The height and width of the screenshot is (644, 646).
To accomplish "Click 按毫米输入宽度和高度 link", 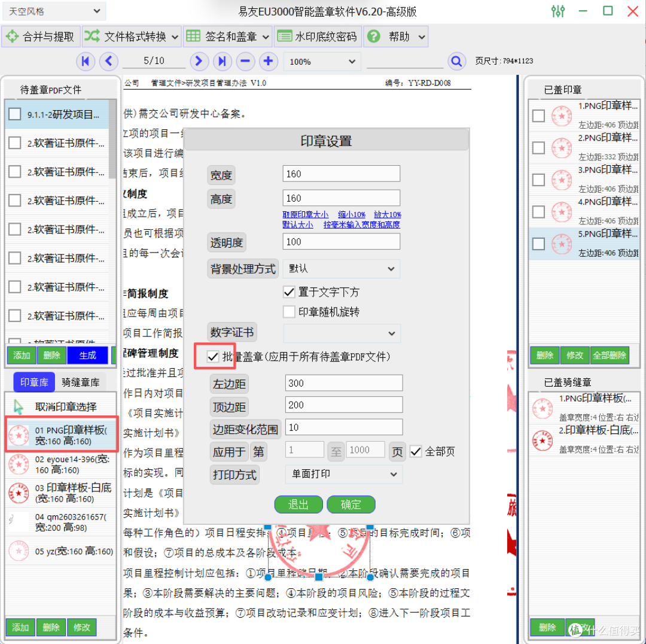I will click(x=362, y=224).
